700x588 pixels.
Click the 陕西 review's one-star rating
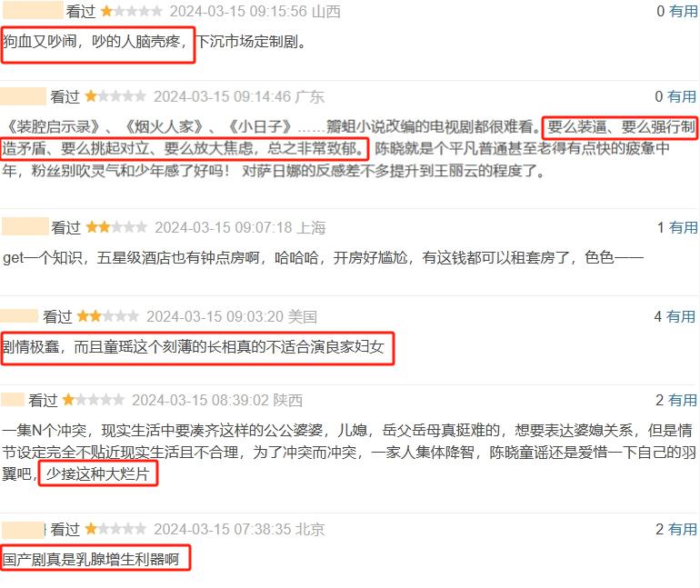tap(93, 400)
